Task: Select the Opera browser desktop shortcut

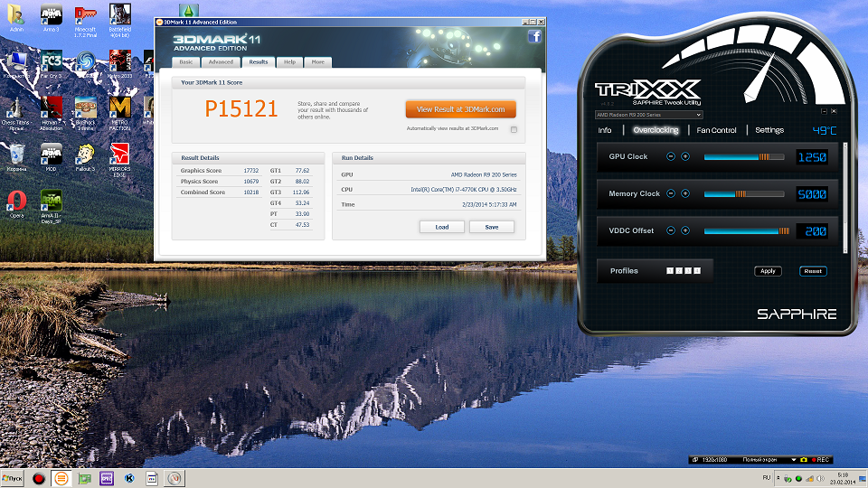Action: point(16,203)
